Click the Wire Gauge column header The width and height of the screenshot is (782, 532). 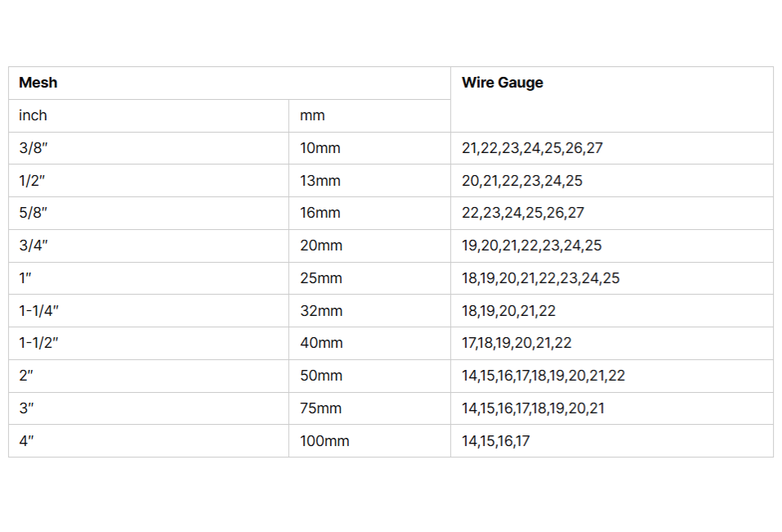[x=612, y=99]
